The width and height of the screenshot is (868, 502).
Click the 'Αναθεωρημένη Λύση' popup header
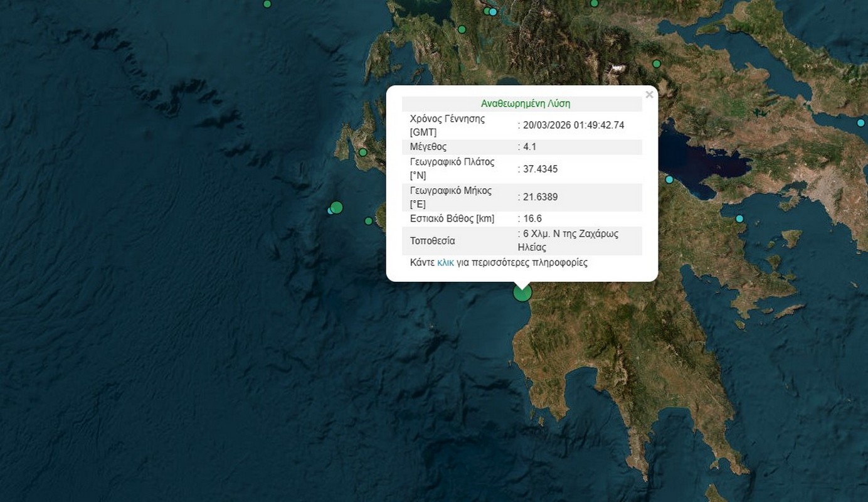point(525,104)
